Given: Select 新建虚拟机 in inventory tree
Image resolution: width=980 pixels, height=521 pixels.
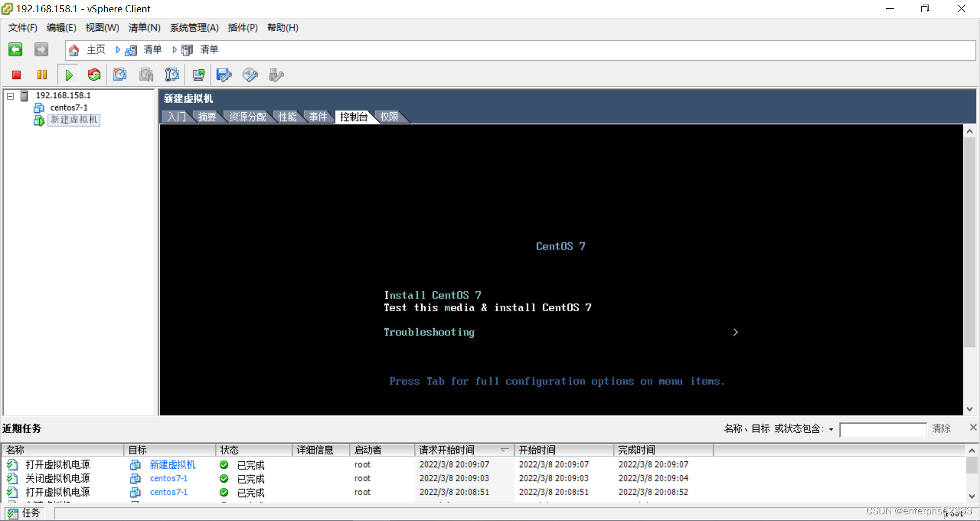Looking at the screenshot, I should (x=74, y=120).
